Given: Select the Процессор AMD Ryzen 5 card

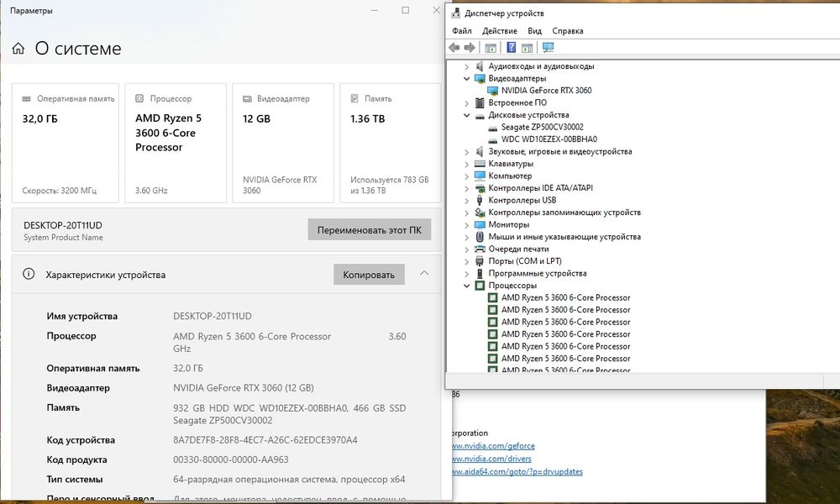Looking at the screenshot, I should click(x=176, y=143).
